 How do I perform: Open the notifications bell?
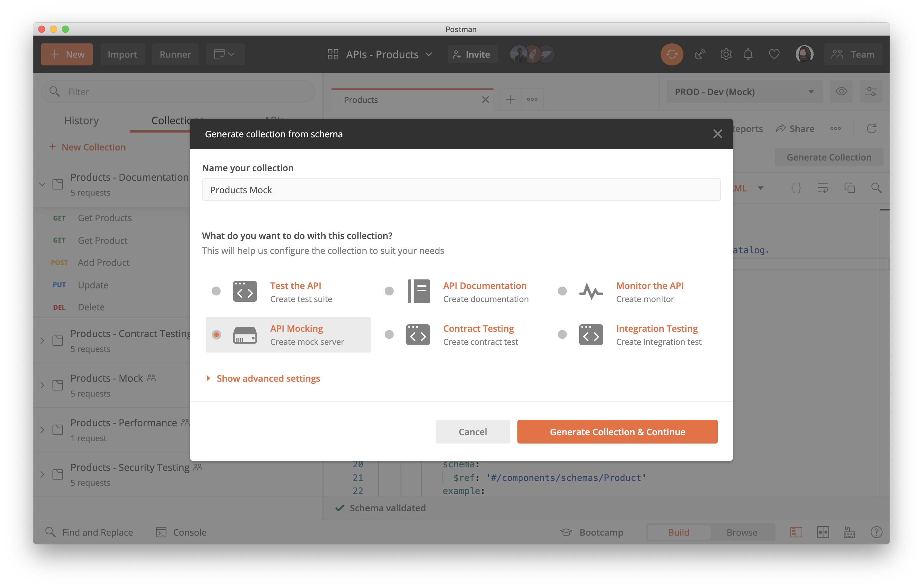coord(748,54)
